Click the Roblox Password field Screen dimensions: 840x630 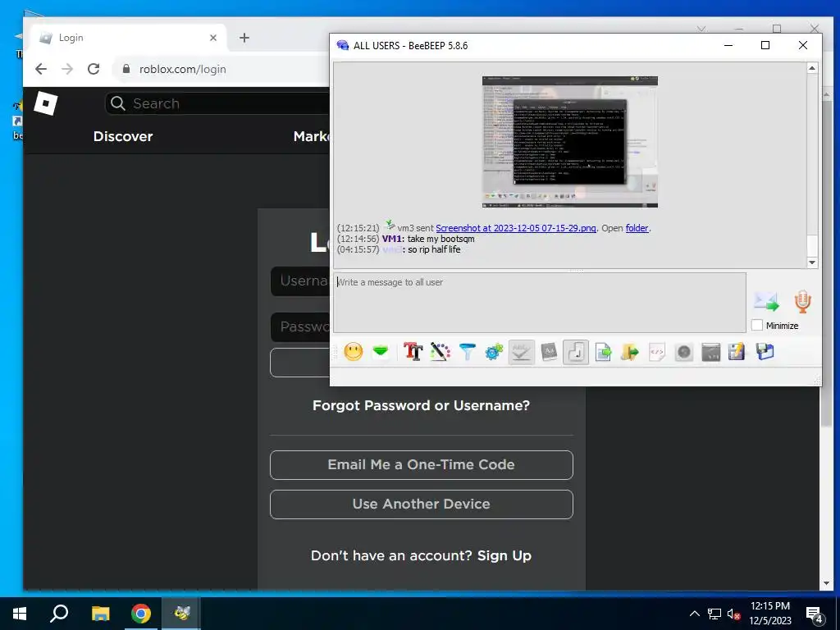click(300, 326)
